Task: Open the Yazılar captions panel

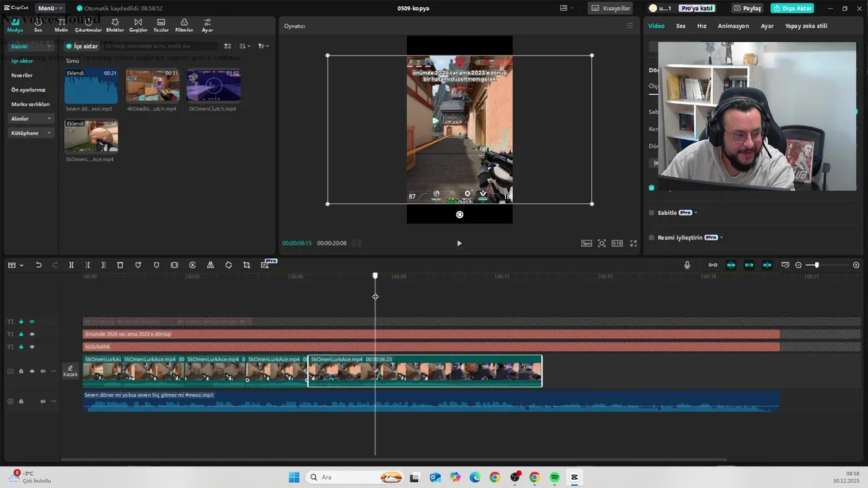Action: pos(161,26)
